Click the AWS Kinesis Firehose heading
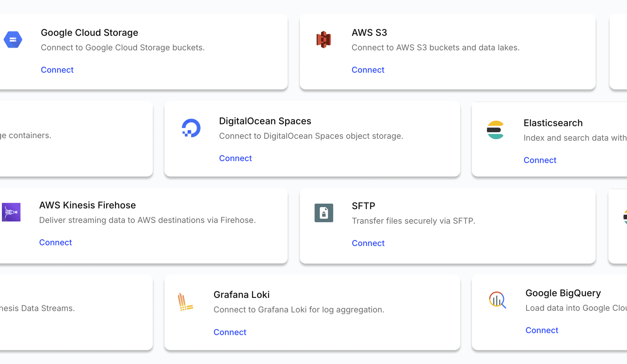This screenshot has height=364, width=627. [x=88, y=205]
